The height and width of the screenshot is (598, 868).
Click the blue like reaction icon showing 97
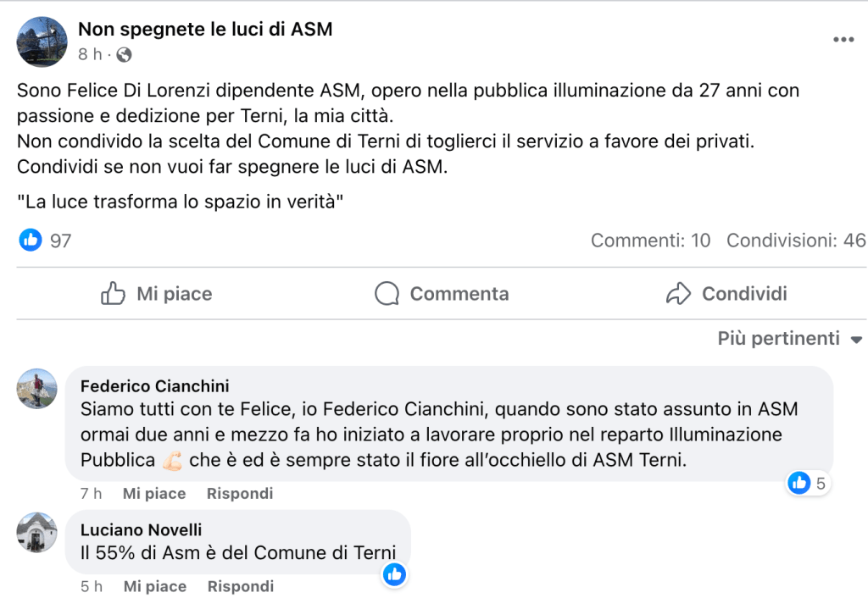(31, 241)
